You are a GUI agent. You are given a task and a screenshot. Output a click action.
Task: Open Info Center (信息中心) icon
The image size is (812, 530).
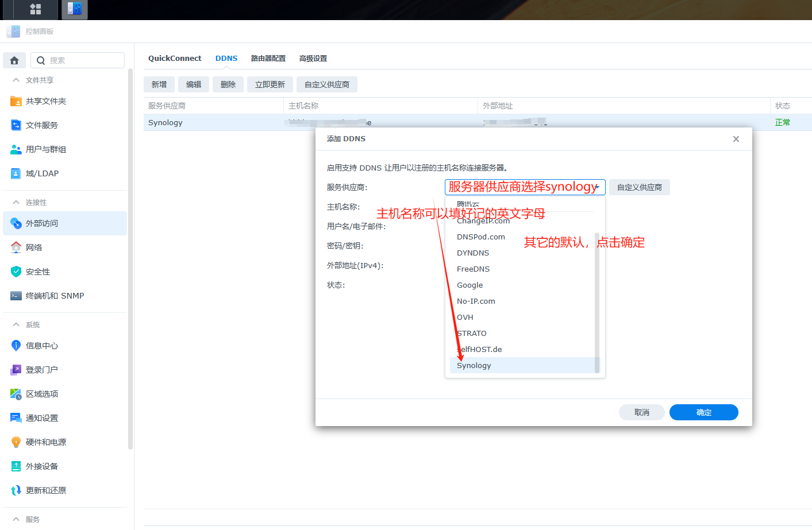[x=16, y=346]
